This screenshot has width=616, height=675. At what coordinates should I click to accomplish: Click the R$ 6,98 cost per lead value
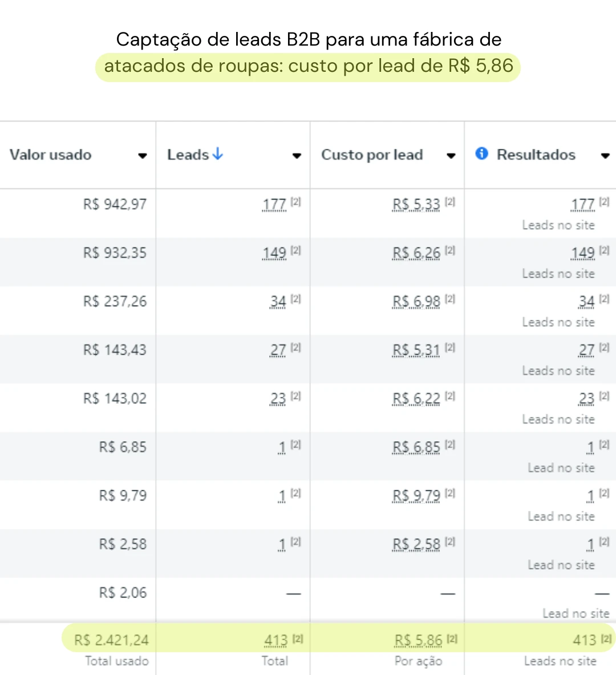416,302
